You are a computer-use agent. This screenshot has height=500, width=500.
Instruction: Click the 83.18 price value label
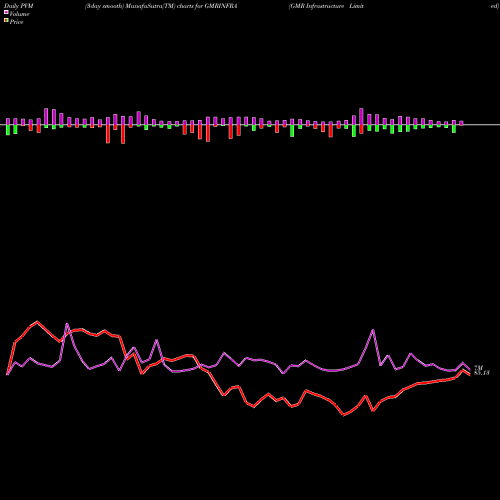pos(482,373)
